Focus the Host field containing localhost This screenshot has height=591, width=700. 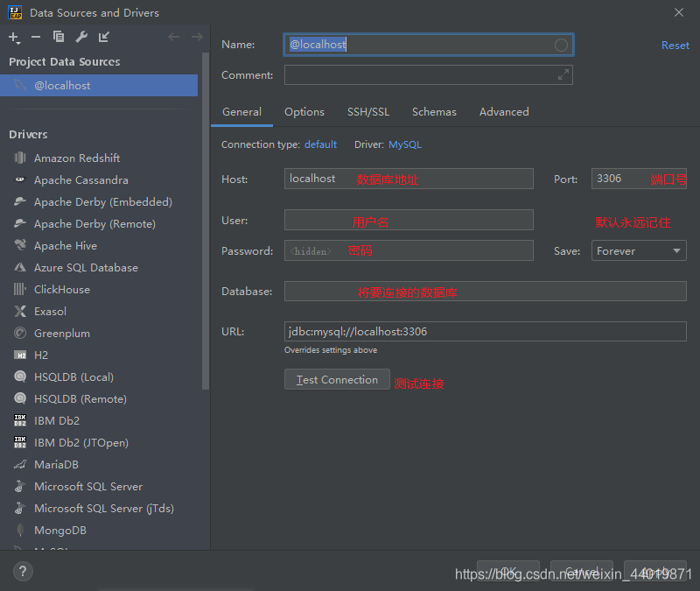pyautogui.click(x=409, y=179)
